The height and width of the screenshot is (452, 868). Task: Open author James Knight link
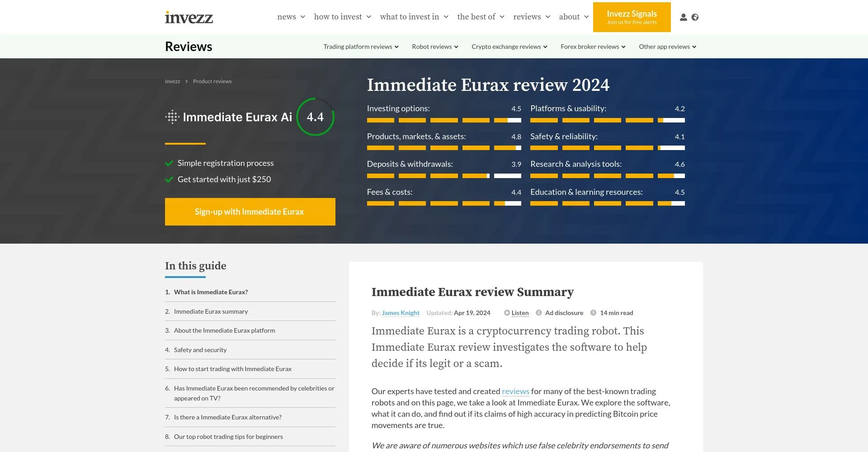tap(401, 313)
